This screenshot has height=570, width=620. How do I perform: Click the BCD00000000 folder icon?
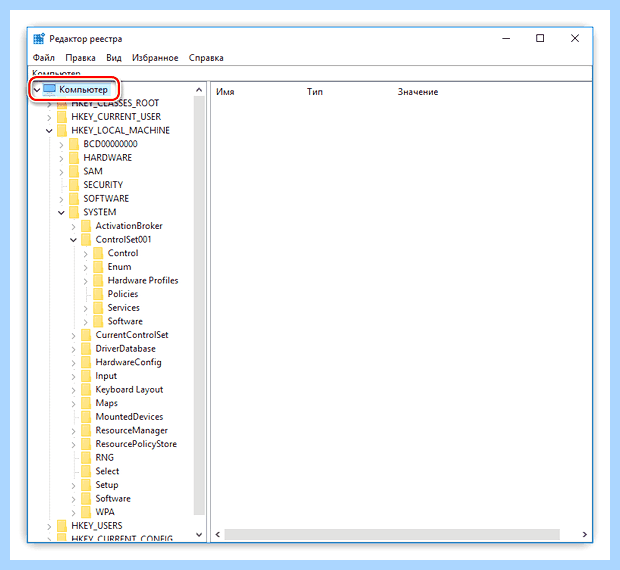[74, 144]
